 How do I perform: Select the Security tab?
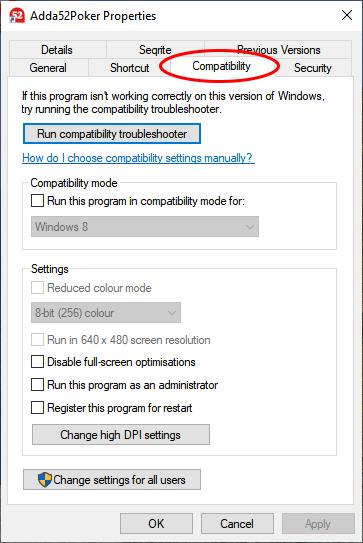coord(313,68)
